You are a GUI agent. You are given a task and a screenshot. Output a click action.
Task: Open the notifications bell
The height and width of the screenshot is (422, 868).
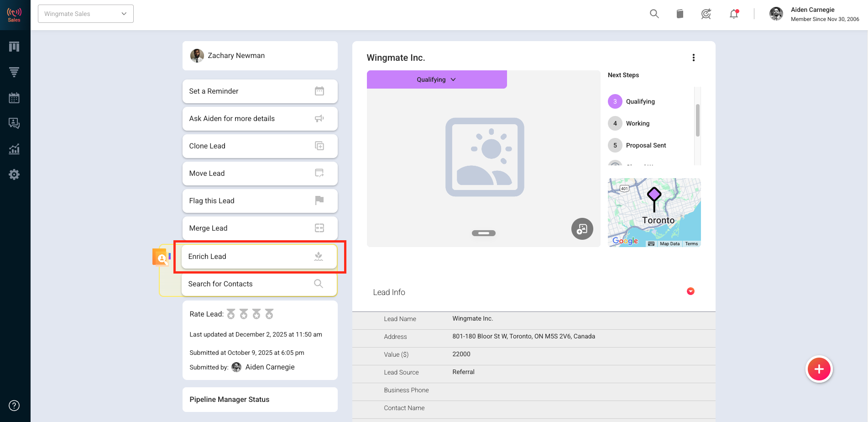pos(734,14)
